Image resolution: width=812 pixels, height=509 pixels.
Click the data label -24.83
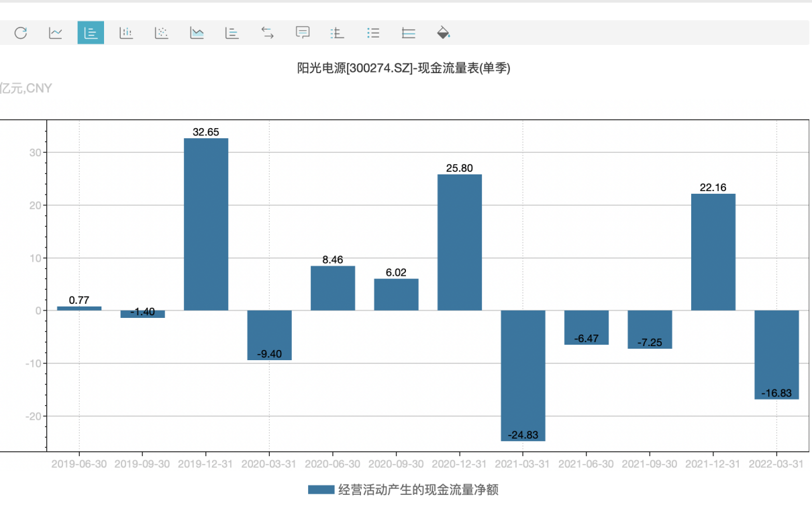[x=523, y=435]
